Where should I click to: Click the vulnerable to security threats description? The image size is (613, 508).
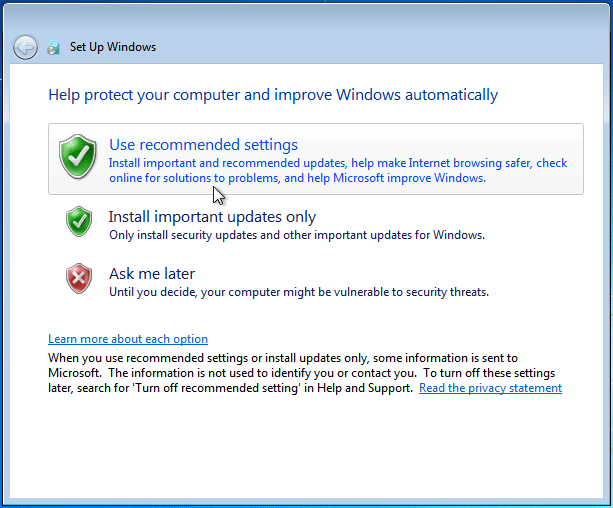[298, 292]
